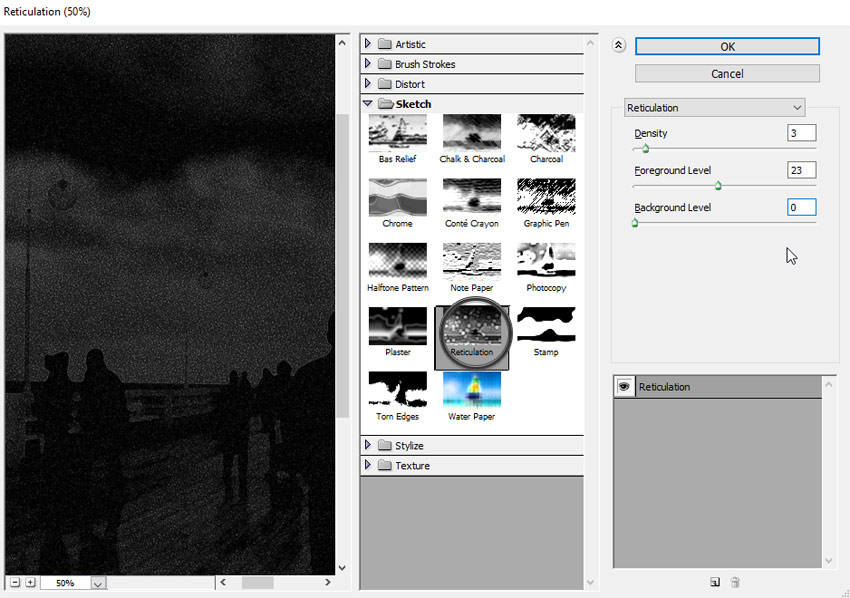Select the Graphic Pen filter thumbnail
850x598 pixels.
[x=546, y=196]
